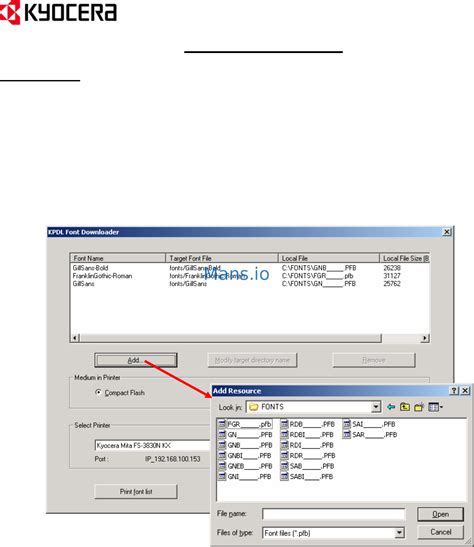Select the Compact Flash radio button
The height and width of the screenshot is (547, 474).
pyautogui.click(x=98, y=392)
